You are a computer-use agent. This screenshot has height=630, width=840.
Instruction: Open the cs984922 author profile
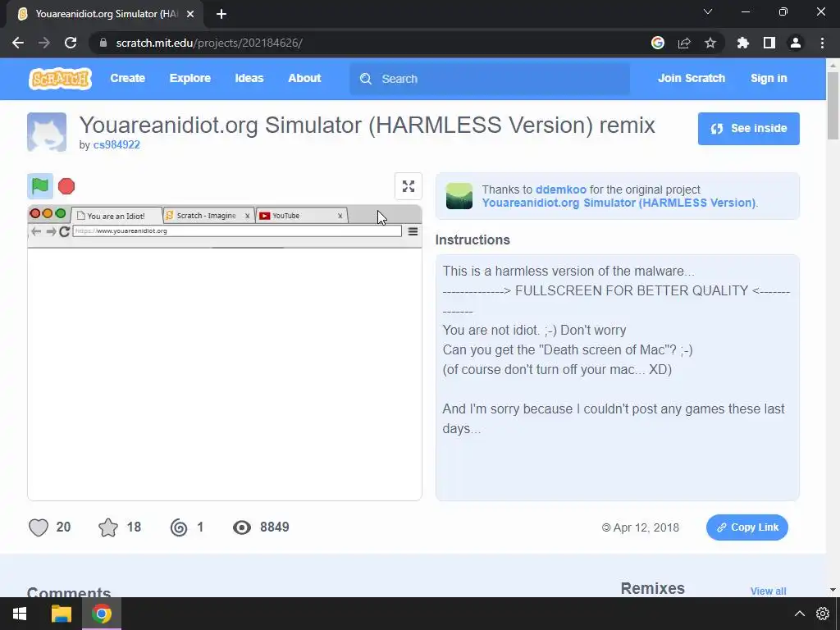pyautogui.click(x=116, y=144)
